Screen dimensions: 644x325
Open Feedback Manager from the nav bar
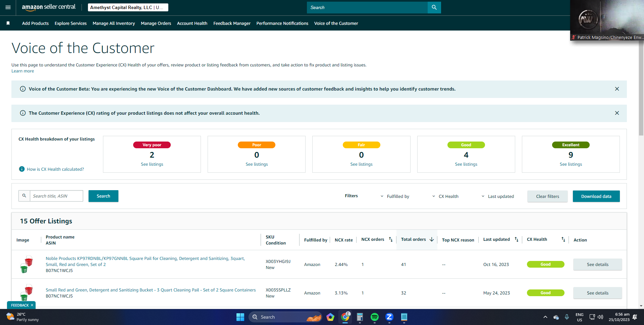[x=232, y=23]
